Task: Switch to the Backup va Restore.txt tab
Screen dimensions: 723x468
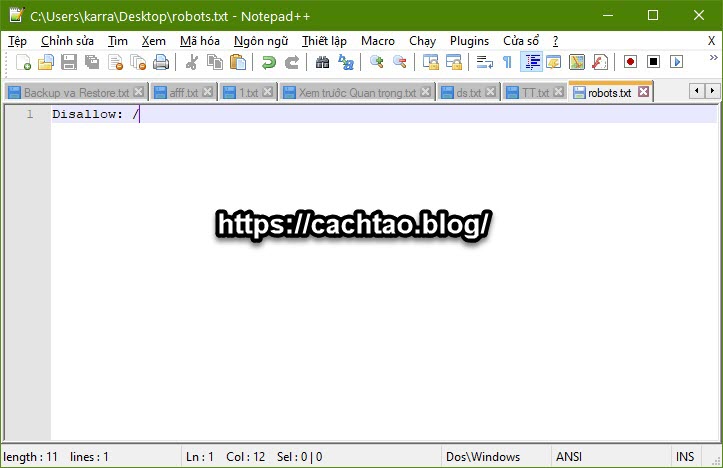Action: point(76,93)
